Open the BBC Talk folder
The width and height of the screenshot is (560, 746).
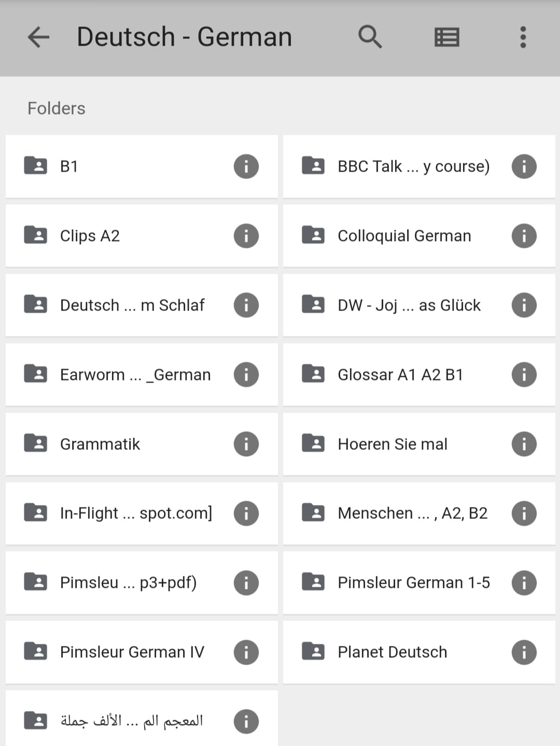pos(419,166)
